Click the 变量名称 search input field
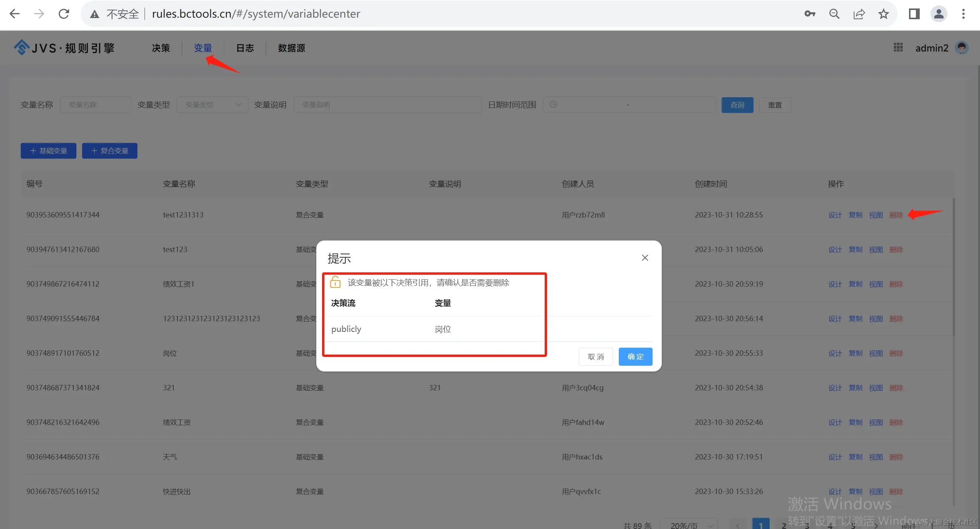This screenshot has height=529, width=980. [x=95, y=104]
